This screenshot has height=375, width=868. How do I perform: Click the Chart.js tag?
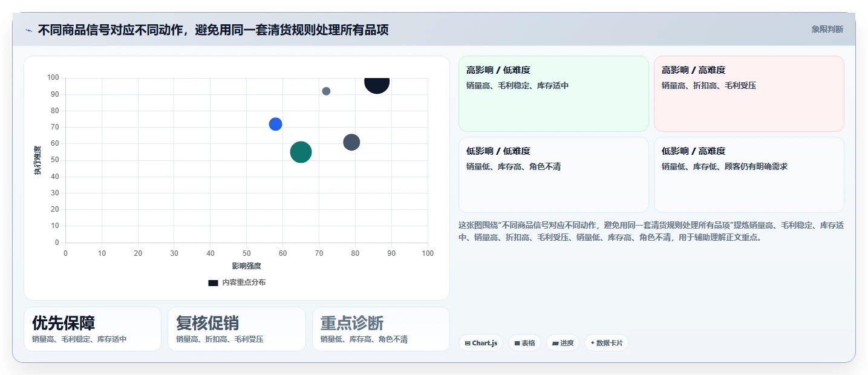click(481, 343)
